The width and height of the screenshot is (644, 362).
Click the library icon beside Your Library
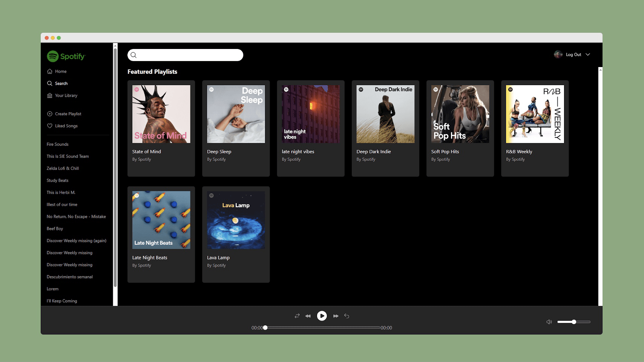click(50, 96)
